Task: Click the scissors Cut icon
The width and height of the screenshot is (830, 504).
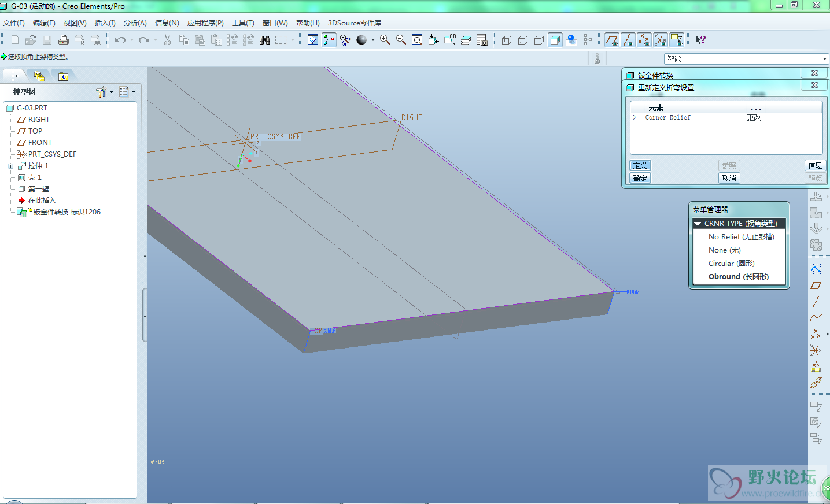Action: click(168, 40)
